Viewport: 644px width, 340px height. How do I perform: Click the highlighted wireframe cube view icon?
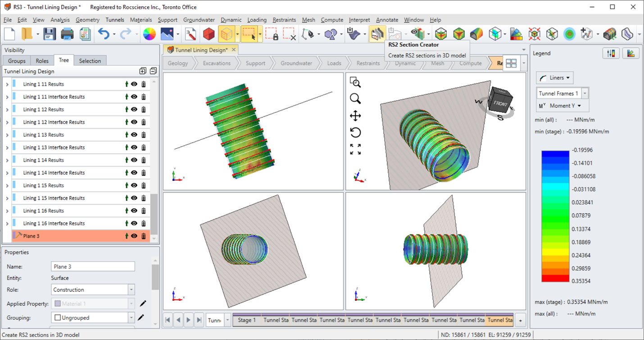point(227,34)
